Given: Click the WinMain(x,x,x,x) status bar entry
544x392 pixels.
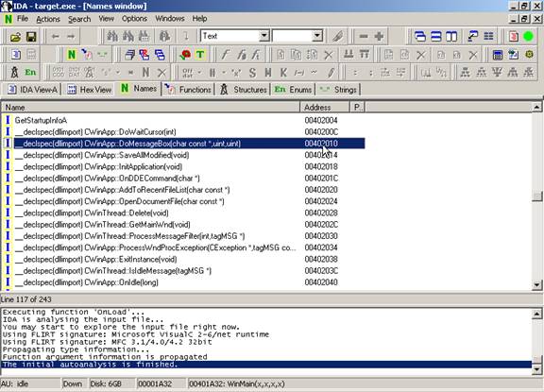Looking at the screenshot, I should tap(237, 383).
